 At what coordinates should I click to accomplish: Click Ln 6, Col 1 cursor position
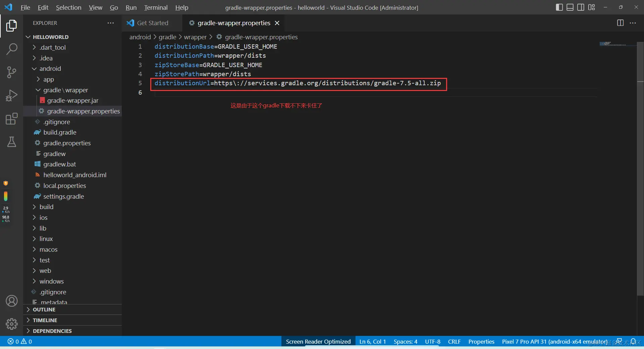(x=372, y=342)
